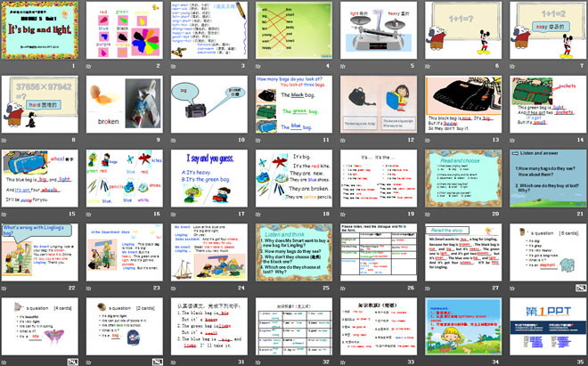
Task: Select slide 5 showing the light/heavy scale
Action: click(x=379, y=30)
